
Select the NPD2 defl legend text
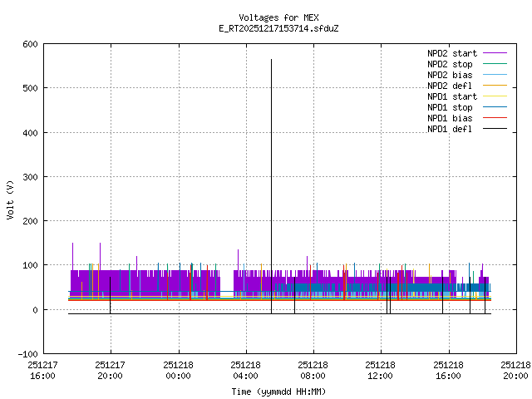click(450, 86)
